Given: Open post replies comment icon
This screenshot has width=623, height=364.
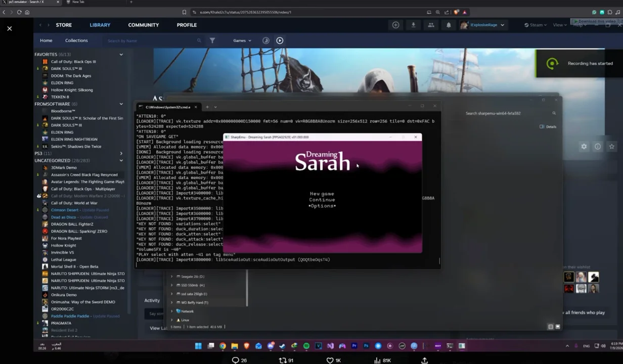Looking at the screenshot, I should click(235, 360).
